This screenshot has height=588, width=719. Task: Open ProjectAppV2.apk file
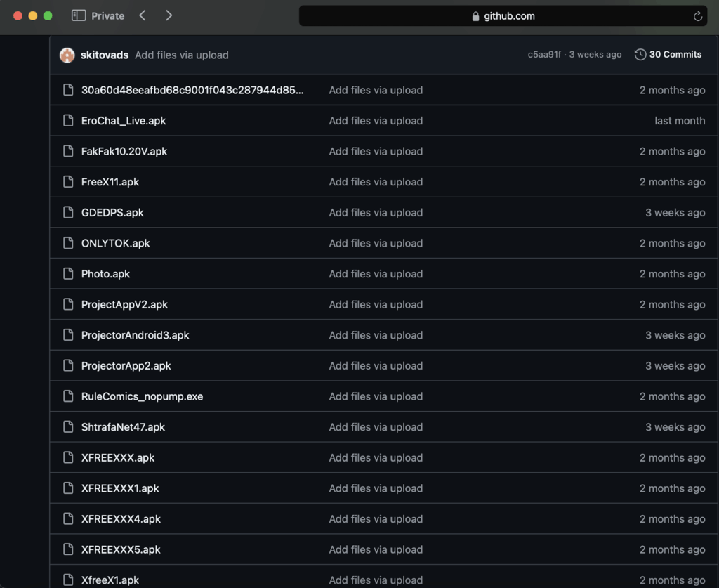124,305
